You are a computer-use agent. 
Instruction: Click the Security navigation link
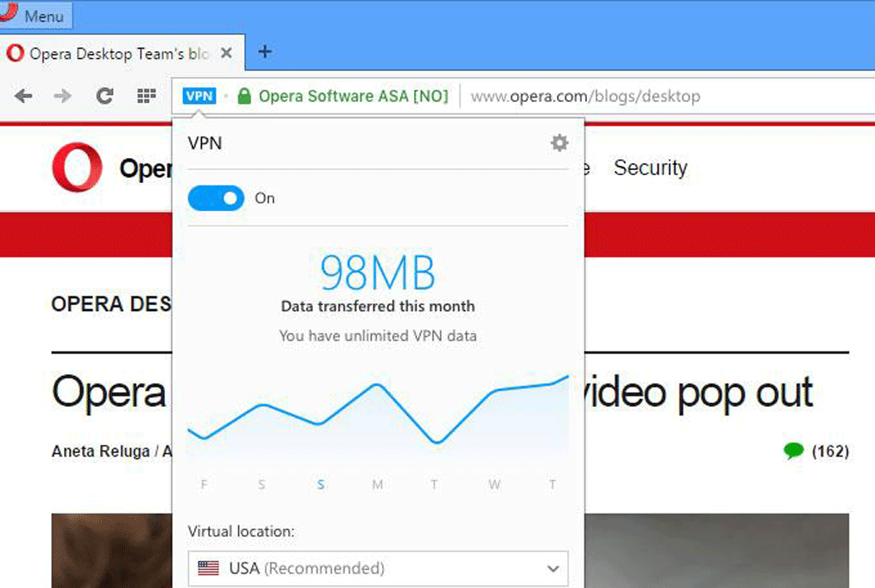(x=649, y=168)
